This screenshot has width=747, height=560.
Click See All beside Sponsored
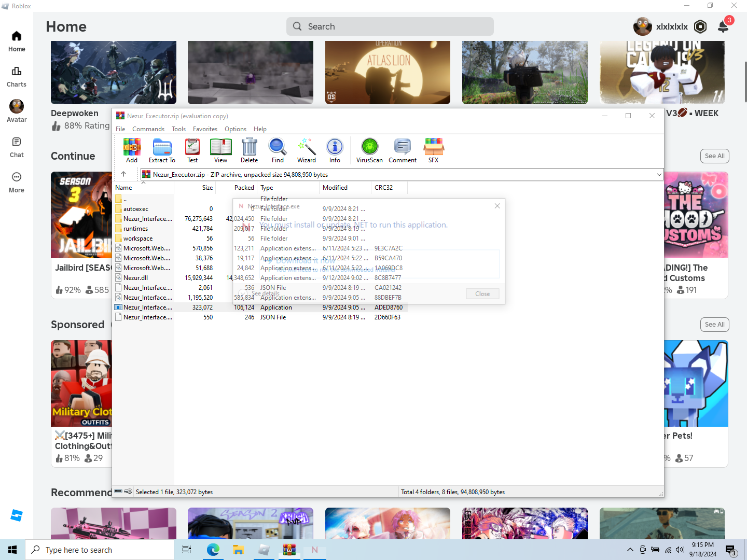(714, 325)
